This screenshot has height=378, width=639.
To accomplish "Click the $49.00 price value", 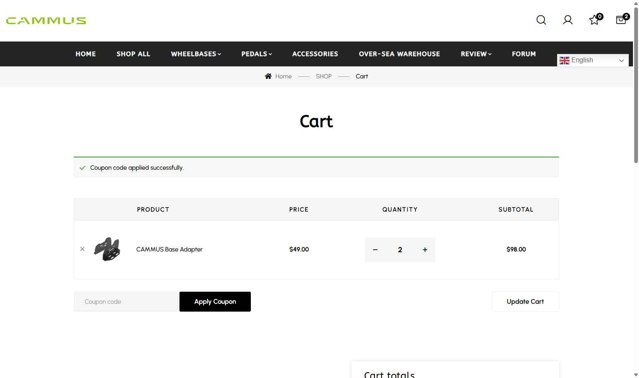I will [299, 249].
